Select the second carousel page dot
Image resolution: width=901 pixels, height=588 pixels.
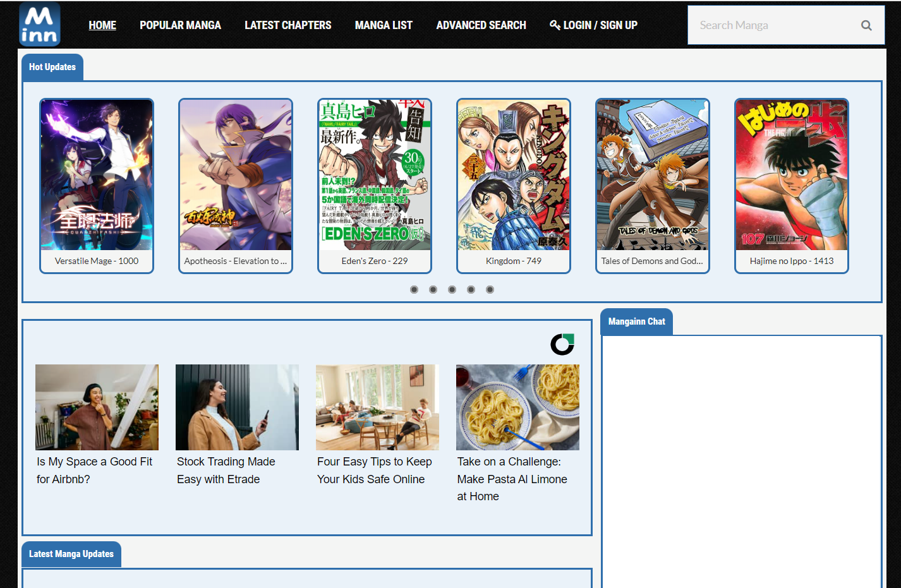pyautogui.click(x=433, y=289)
